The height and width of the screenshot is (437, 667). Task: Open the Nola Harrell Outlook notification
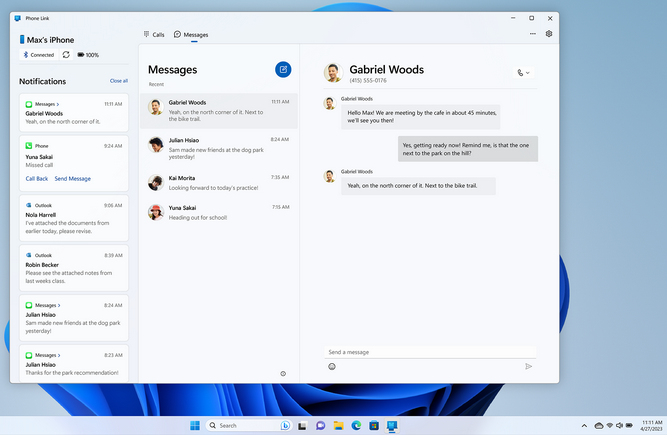click(x=74, y=218)
